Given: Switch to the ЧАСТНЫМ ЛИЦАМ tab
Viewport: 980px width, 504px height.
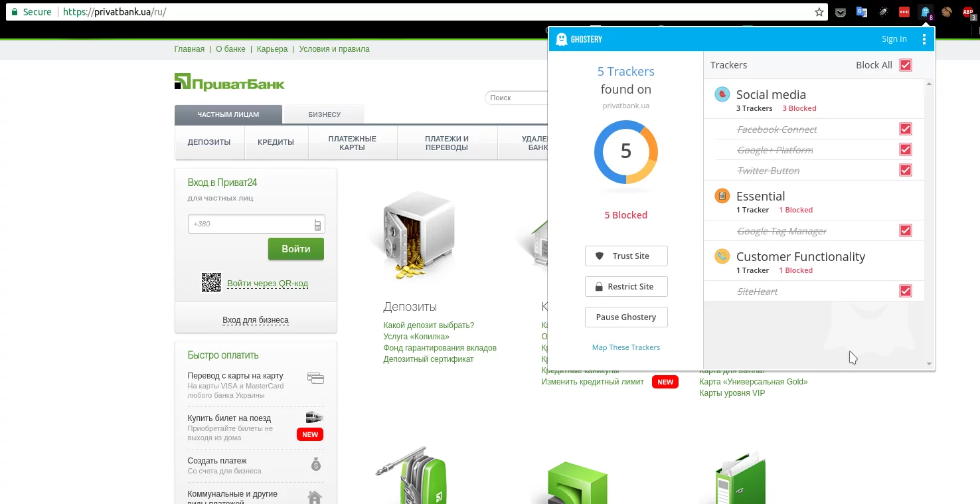Looking at the screenshot, I should (x=228, y=115).
